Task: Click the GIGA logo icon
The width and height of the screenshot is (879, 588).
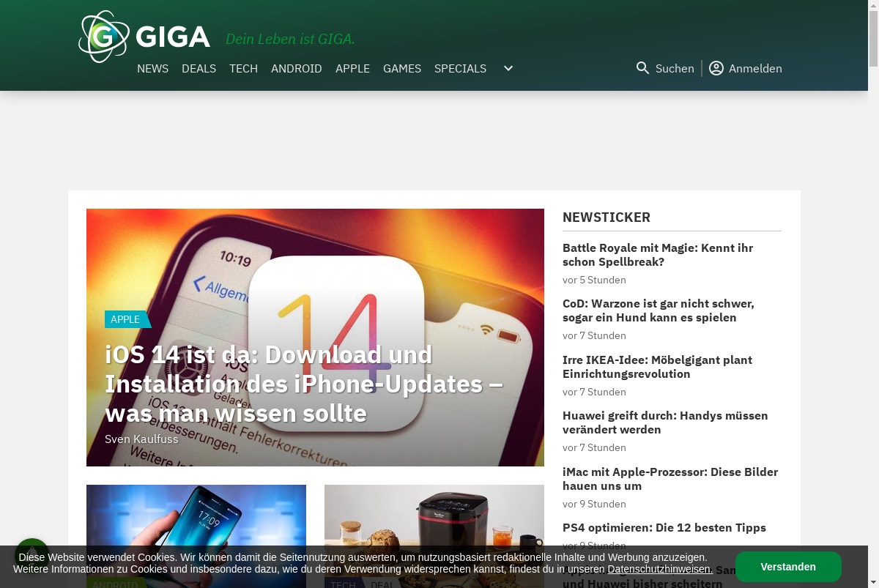Action: tap(104, 37)
